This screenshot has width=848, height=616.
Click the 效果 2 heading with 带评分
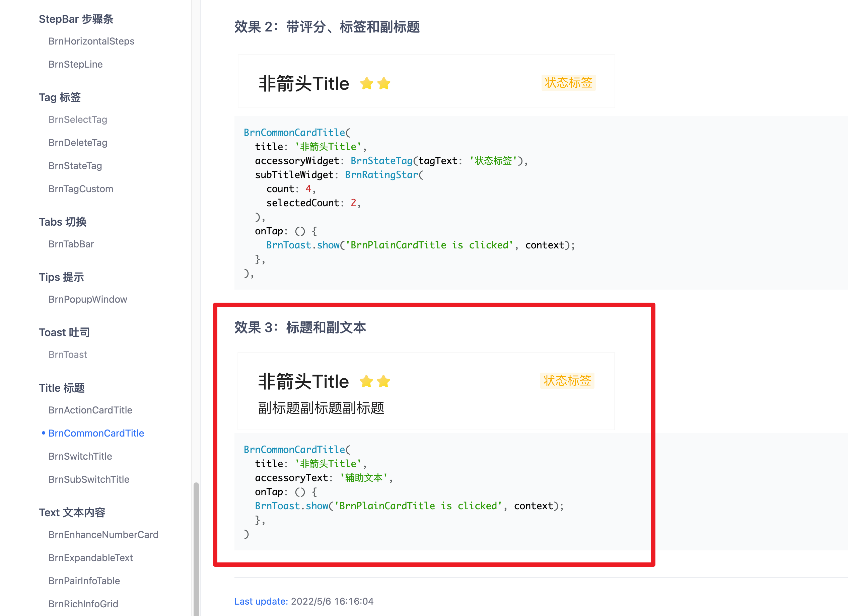tap(327, 27)
